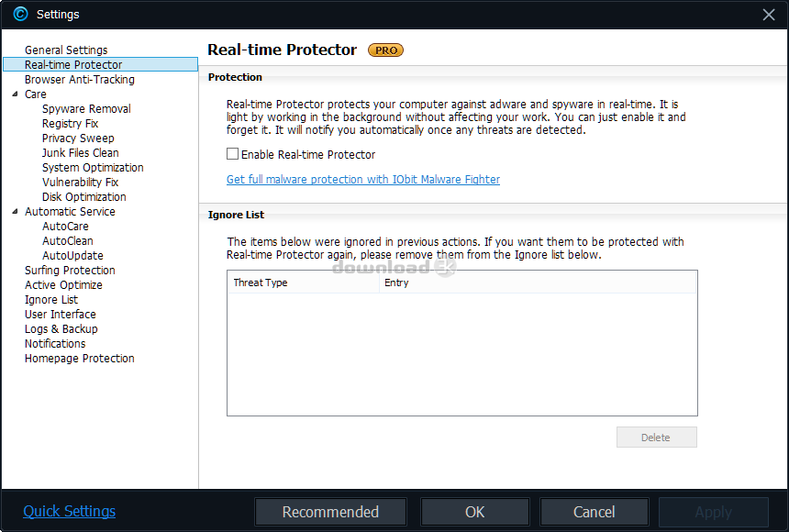This screenshot has width=789, height=532.
Task: Enable Real-time Protector checkbox
Action: coord(232,154)
